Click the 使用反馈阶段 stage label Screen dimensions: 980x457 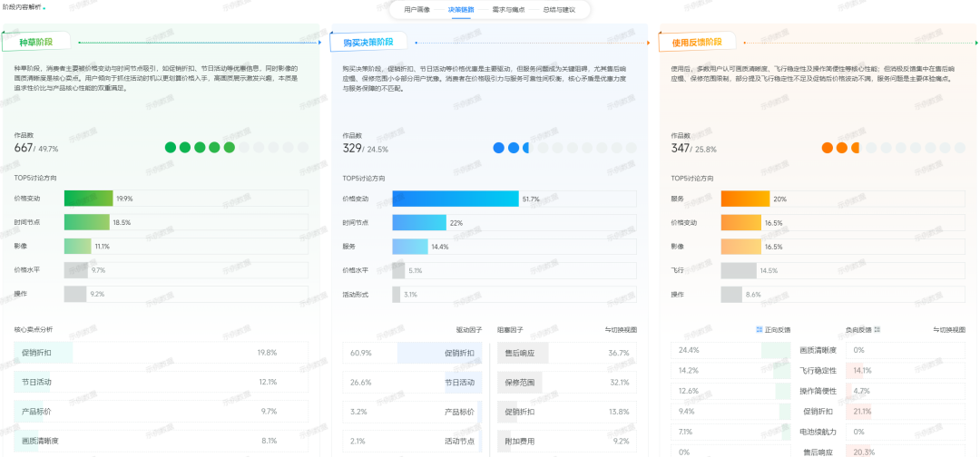point(697,43)
